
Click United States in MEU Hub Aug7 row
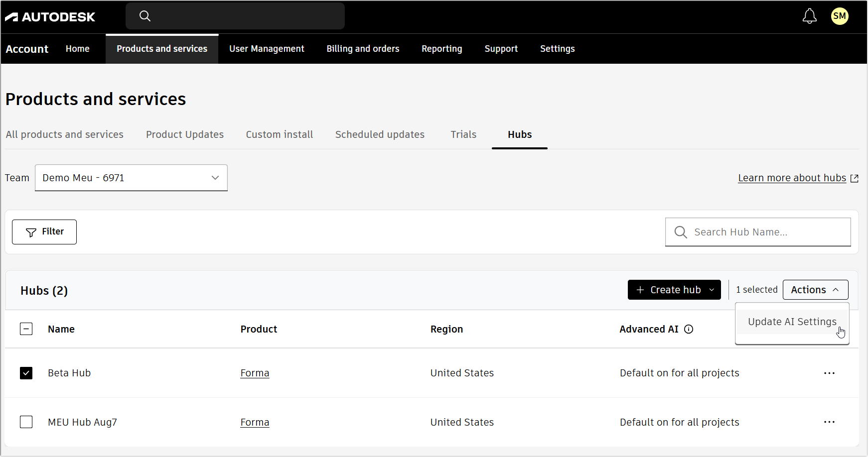click(462, 422)
